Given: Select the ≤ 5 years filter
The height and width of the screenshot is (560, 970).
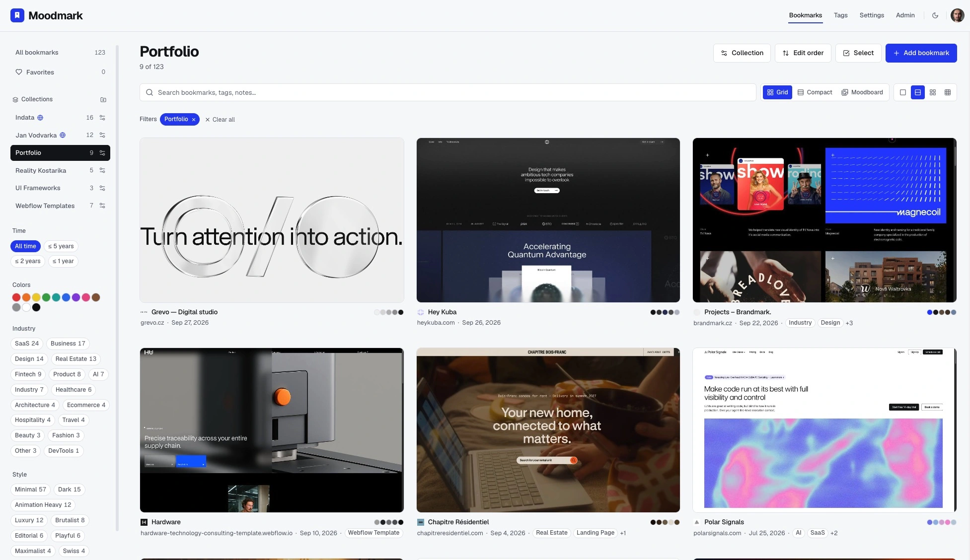Looking at the screenshot, I should click(x=61, y=246).
